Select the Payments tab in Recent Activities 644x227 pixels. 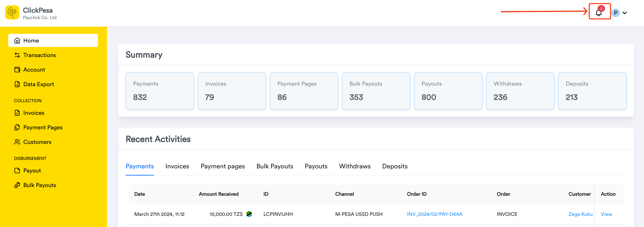pos(139,166)
